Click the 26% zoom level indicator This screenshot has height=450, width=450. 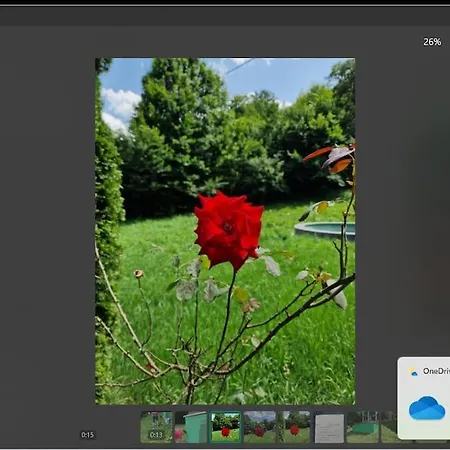pos(432,42)
